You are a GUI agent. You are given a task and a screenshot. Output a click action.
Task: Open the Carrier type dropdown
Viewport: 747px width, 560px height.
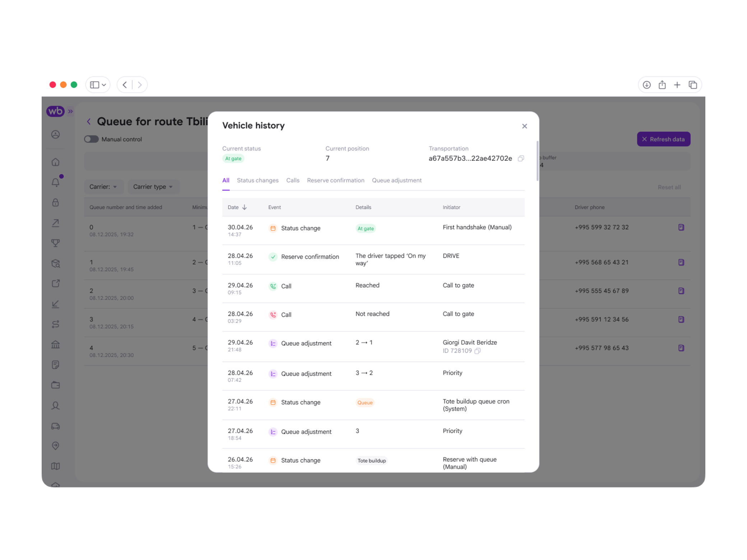coord(153,187)
